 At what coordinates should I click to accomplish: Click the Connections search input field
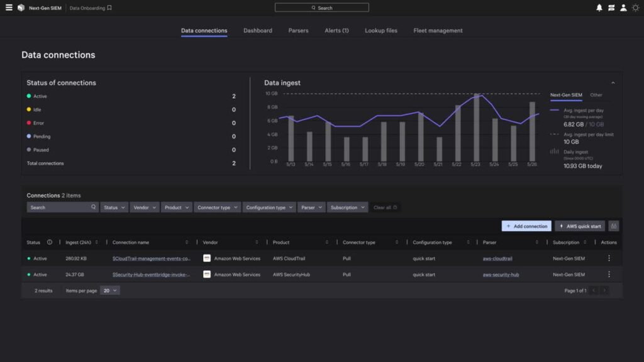(58, 207)
